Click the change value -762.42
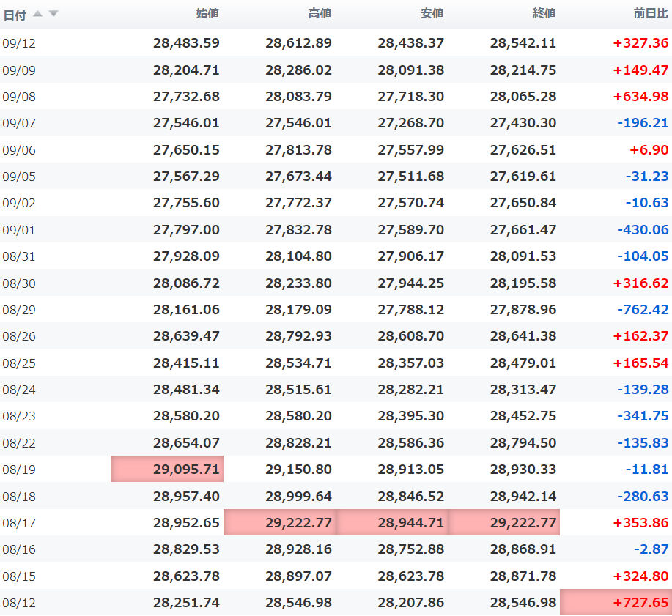672x616 pixels. tap(643, 309)
